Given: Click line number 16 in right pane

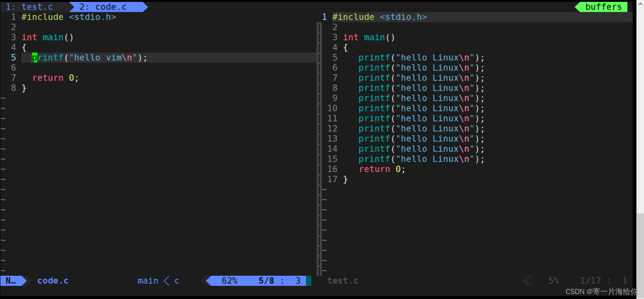Looking at the screenshot, I should point(332,169).
